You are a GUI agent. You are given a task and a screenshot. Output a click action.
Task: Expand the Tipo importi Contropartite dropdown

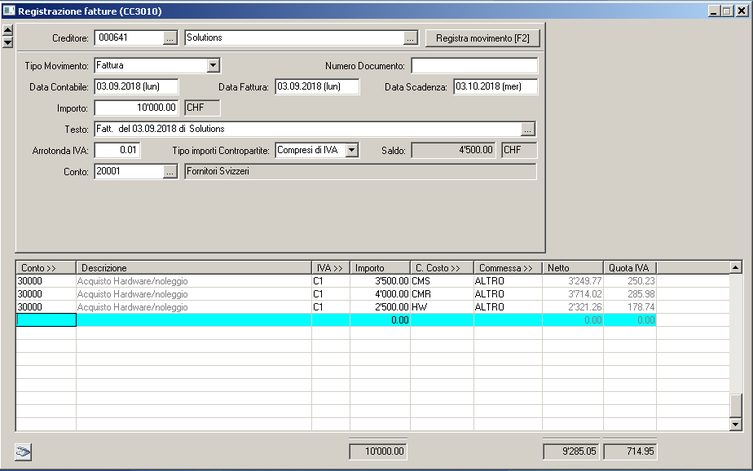[351, 150]
